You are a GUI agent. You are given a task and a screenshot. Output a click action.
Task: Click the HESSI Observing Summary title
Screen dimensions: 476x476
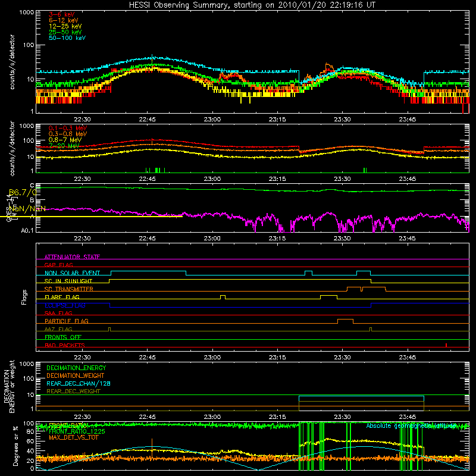252,5
